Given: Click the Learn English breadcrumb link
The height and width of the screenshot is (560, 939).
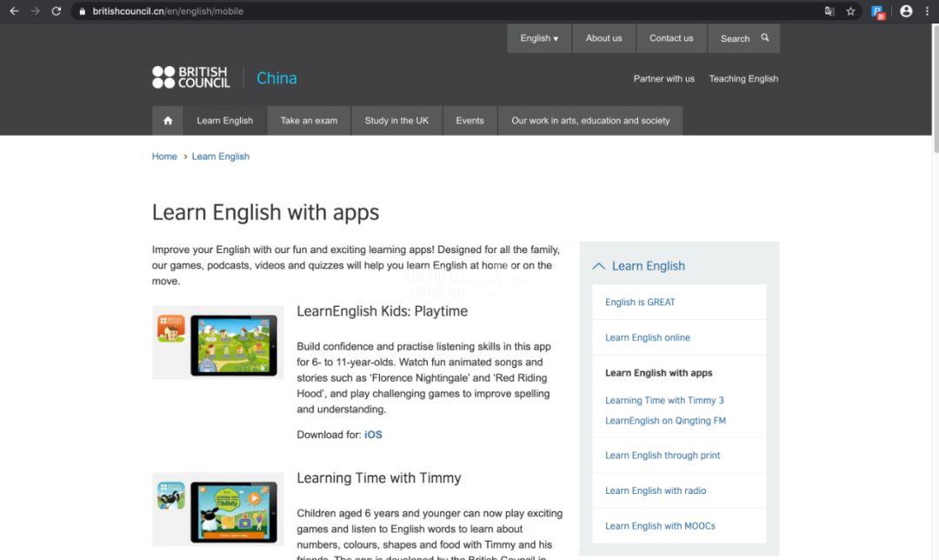Looking at the screenshot, I should pyautogui.click(x=220, y=157).
